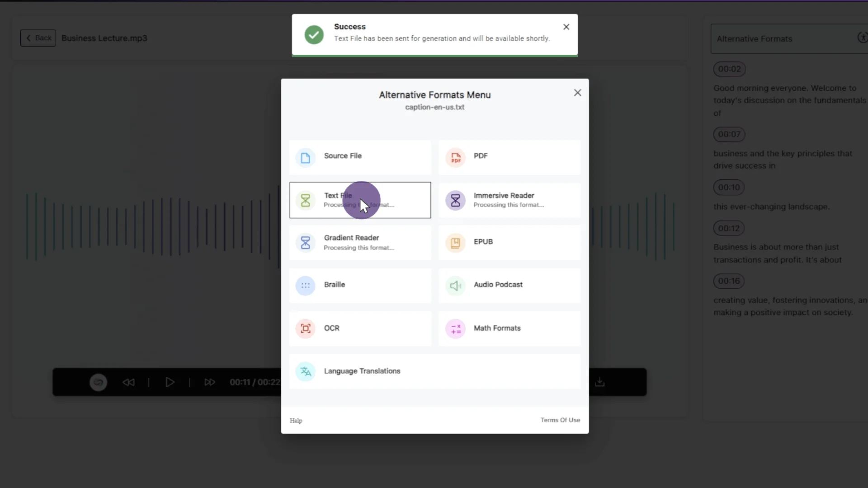Click the caption-en-us.txt file name
This screenshot has width=868, height=488.
(434, 107)
